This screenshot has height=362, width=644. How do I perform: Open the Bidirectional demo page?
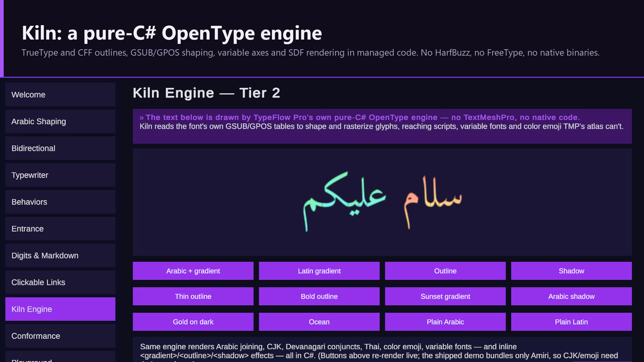pyautogui.click(x=60, y=148)
